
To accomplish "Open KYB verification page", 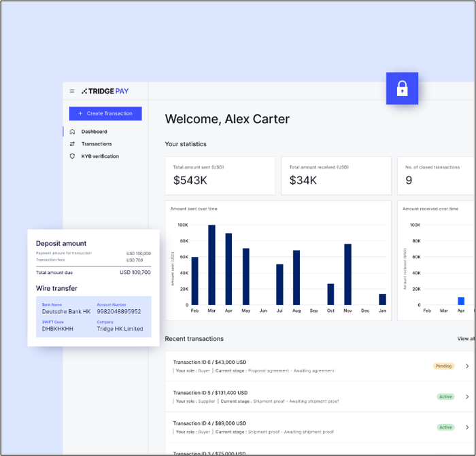I will coord(100,156).
